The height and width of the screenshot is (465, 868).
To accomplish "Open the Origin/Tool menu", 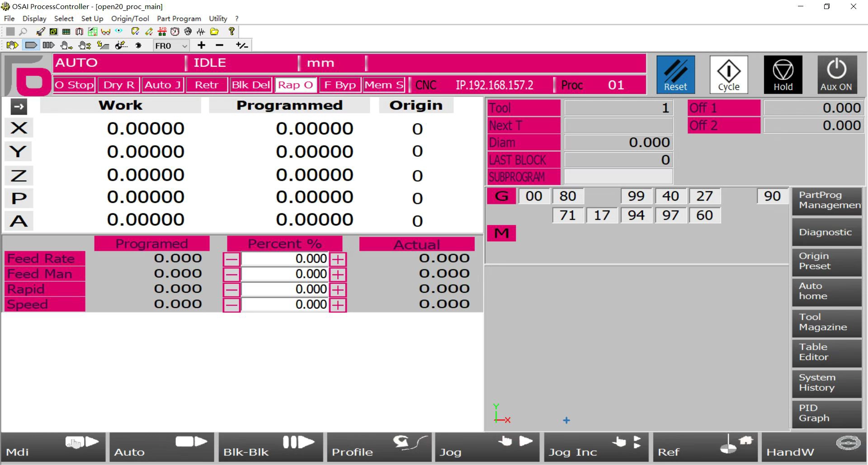I will 130,19.
